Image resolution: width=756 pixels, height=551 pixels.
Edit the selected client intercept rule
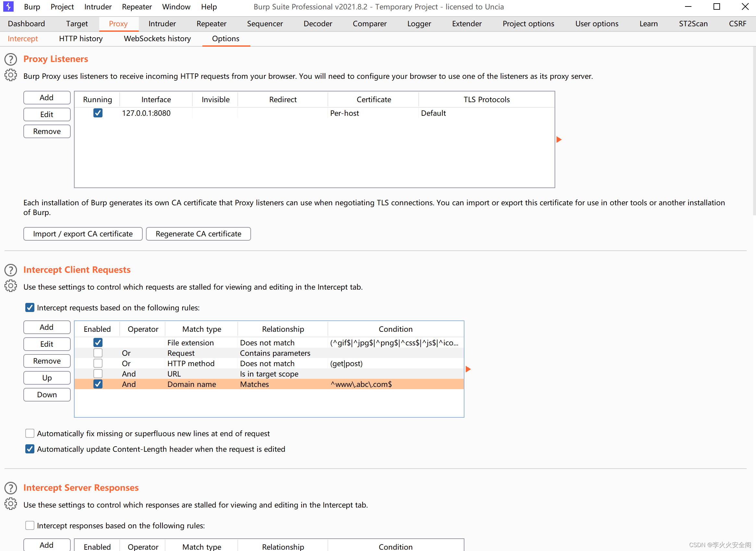pyautogui.click(x=47, y=344)
